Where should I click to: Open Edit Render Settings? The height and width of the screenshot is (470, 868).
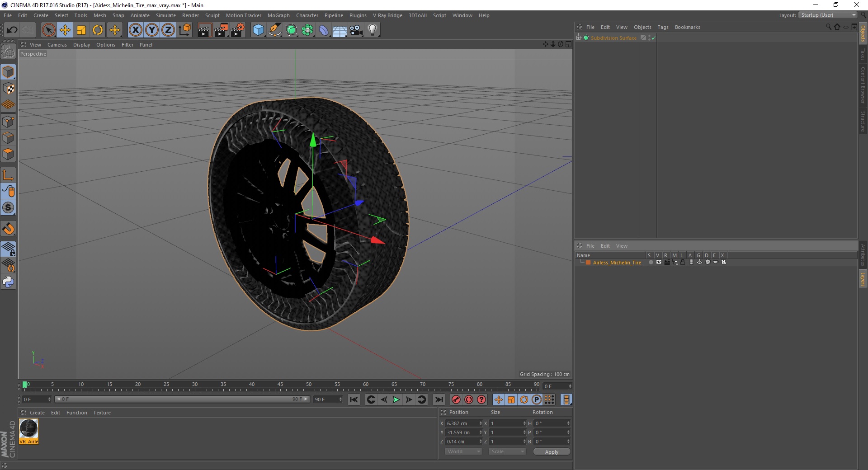pos(238,30)
